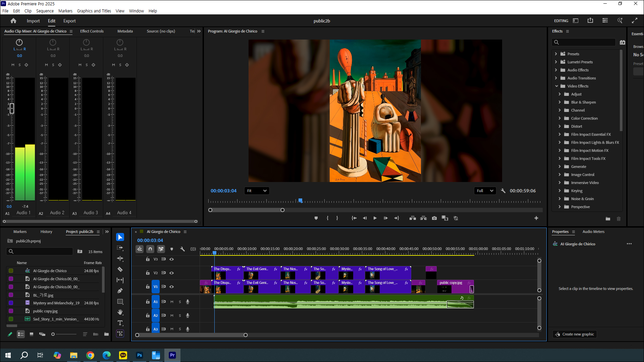Select the Hand tool
This screenshot has width=644, height=362.
coord(120,312)
